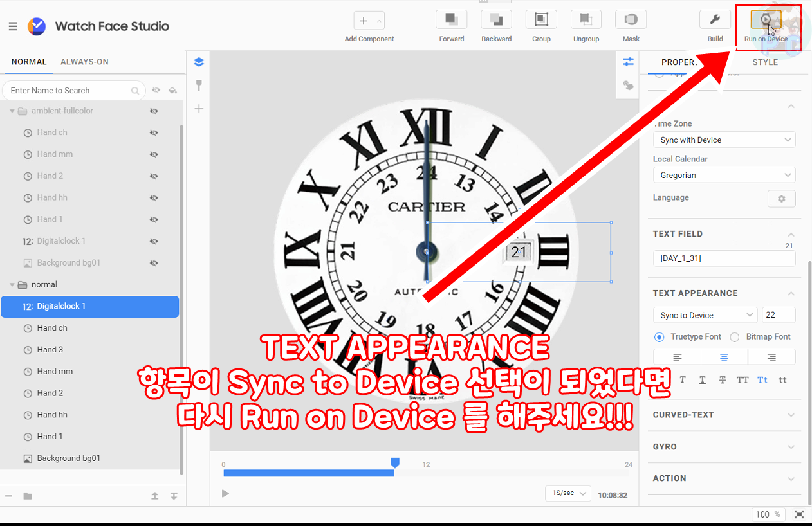Show the ambient Background bg01 layer

point(154,263)
